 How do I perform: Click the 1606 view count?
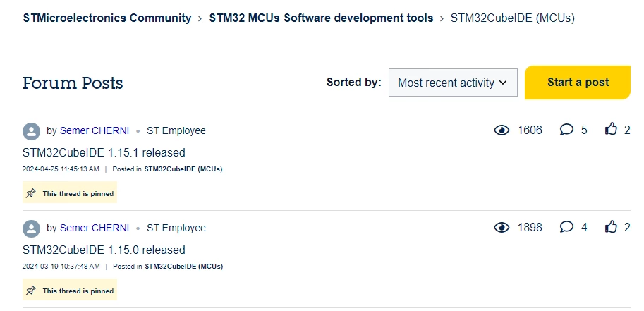[x=530, y=130]
